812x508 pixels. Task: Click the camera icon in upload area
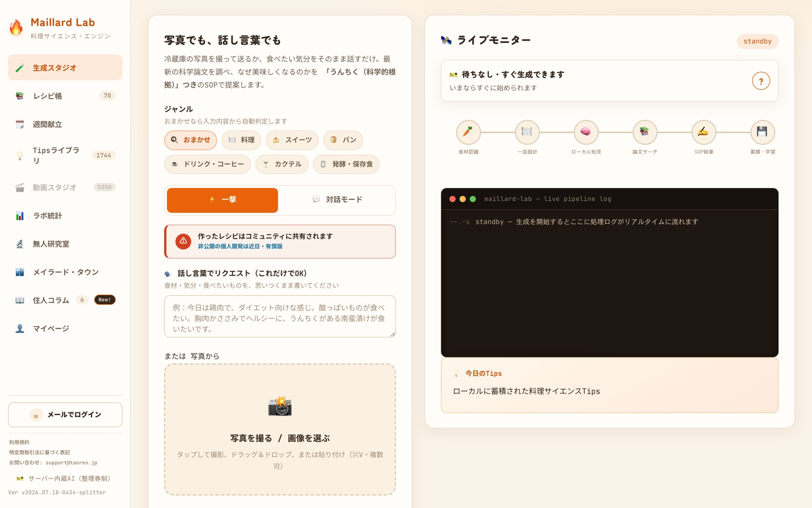click(x=280, y=406)
